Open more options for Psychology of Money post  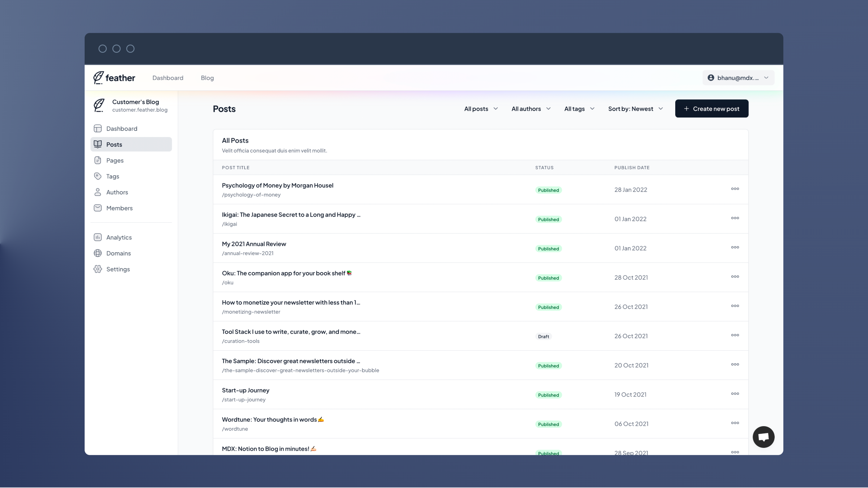[735, 189]
